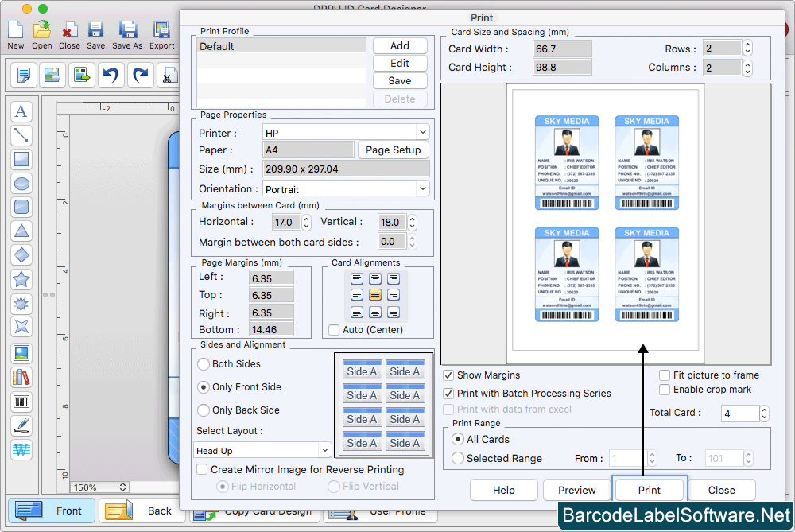
Task: Open Page Setup
Action: click(x=393, y=150)
